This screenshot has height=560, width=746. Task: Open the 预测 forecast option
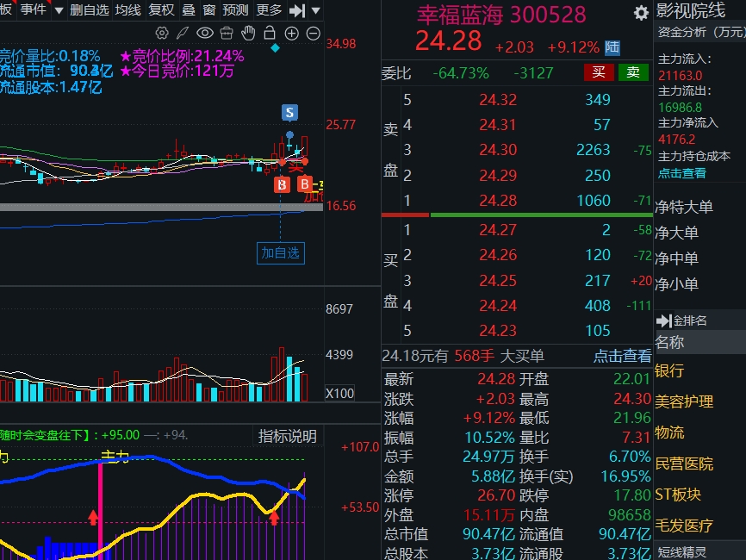click(x=235, y=9)
